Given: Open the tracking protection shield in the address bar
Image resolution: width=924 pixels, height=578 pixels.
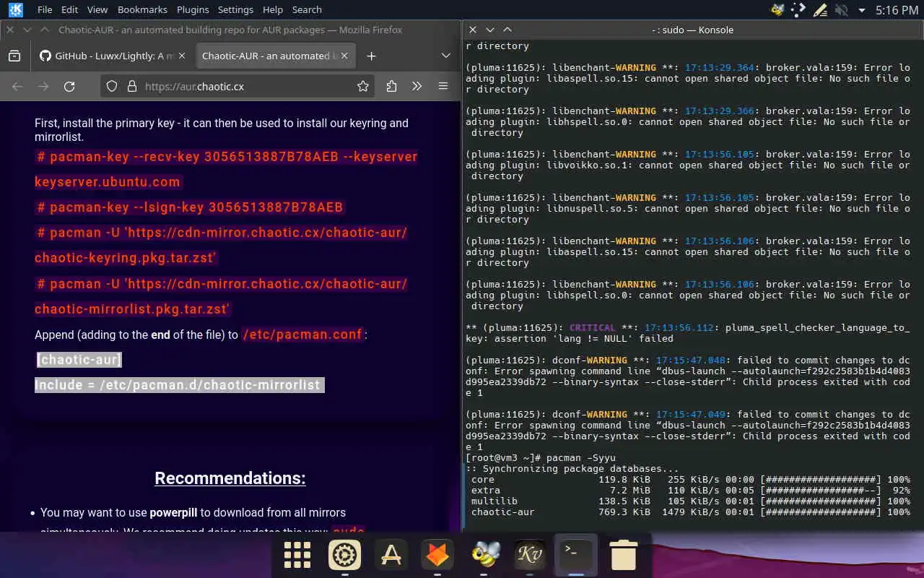Looking at the screenshot, I should 112,86.
